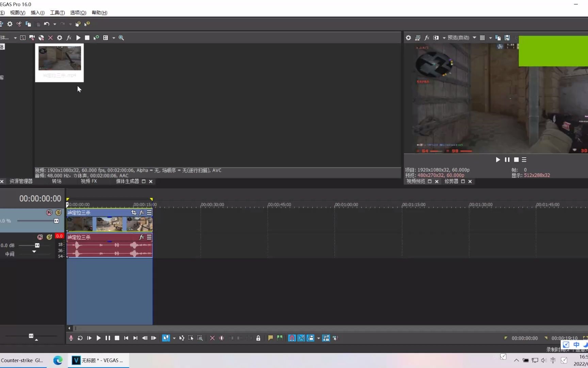This screenshot has width=588, height=368.
Task: Open the 视图(V) menu
Action: click(x=18, y=13)
